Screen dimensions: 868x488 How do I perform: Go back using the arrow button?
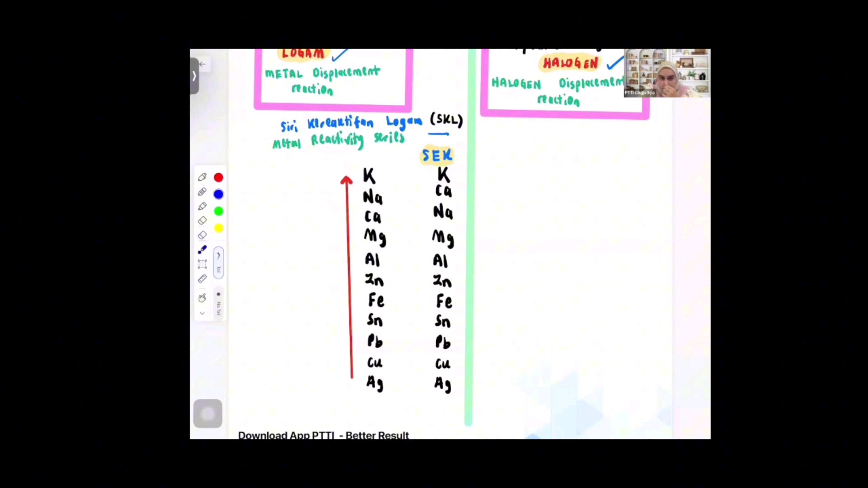click(203, 64)
